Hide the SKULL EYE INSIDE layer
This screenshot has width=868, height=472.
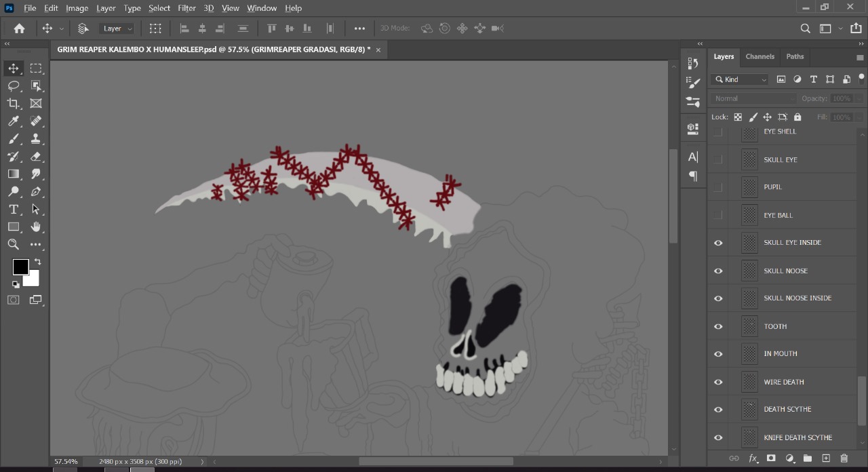[x=718, y=243]
